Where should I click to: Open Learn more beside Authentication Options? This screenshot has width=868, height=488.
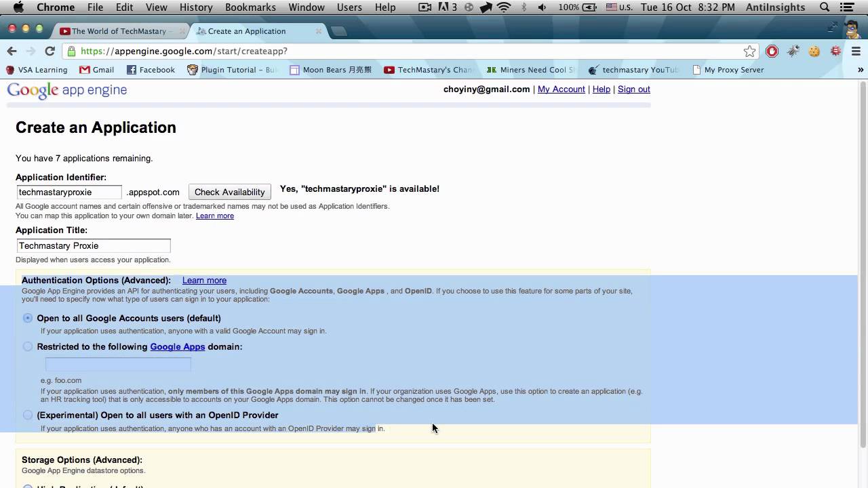point(204,280)
